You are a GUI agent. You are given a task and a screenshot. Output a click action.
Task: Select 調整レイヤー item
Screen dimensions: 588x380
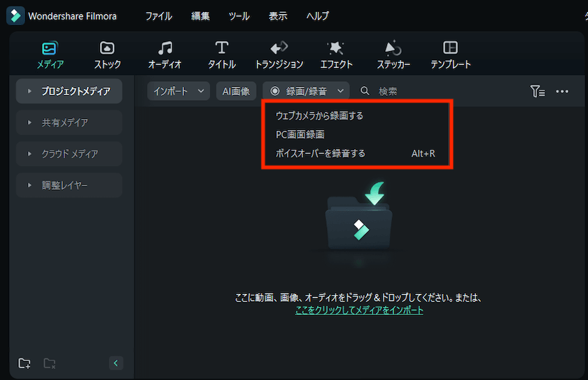(69, 185)
